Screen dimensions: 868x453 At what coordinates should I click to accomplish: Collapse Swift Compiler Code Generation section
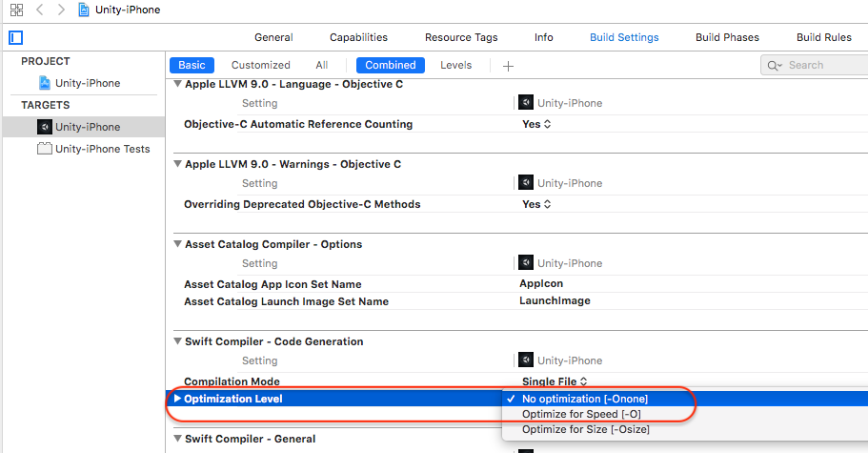coord(177,341)
